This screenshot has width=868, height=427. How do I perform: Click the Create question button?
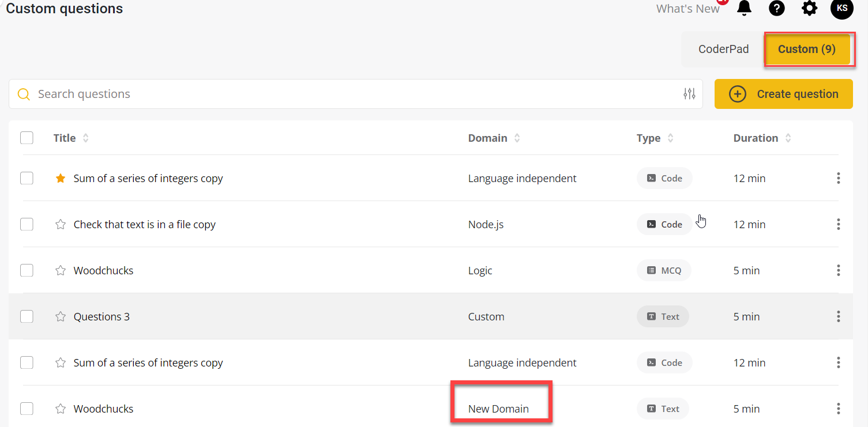coord(783,94)
